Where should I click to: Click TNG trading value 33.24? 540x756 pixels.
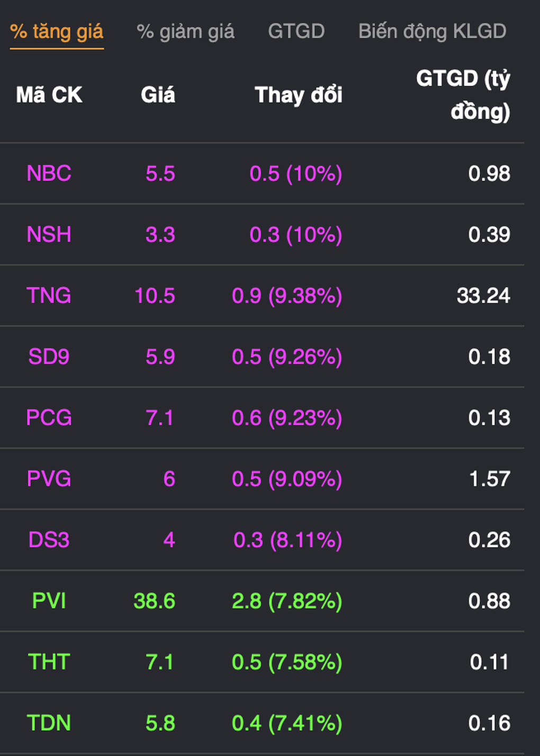click(x=483, y=296)
